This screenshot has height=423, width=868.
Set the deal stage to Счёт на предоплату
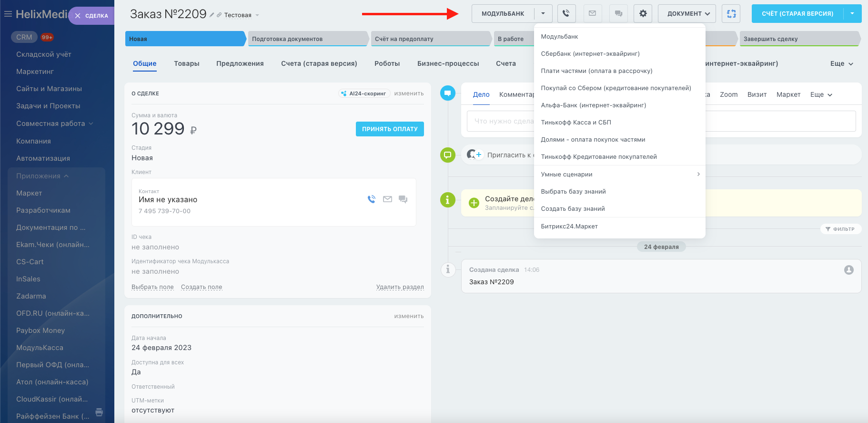click(x=431, y=39)
